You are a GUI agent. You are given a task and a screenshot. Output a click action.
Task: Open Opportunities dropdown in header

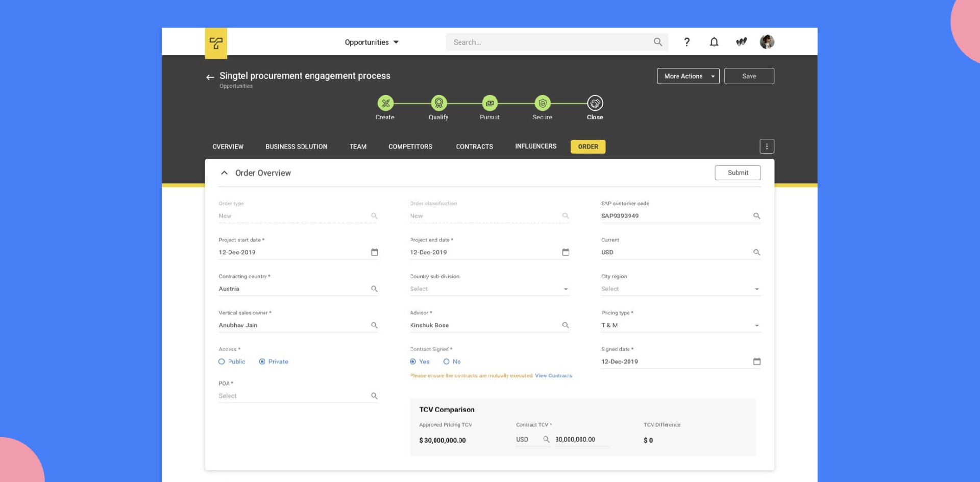(372, 42)
